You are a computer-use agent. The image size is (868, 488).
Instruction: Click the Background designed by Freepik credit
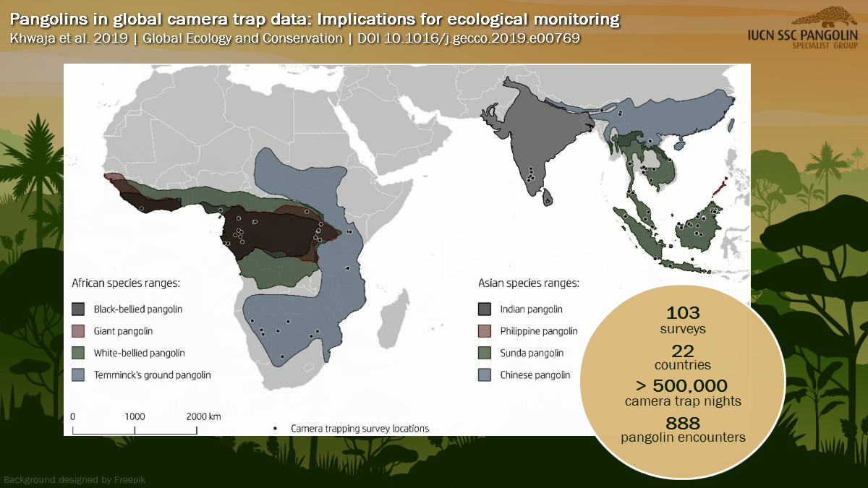[x=75, y=479]
